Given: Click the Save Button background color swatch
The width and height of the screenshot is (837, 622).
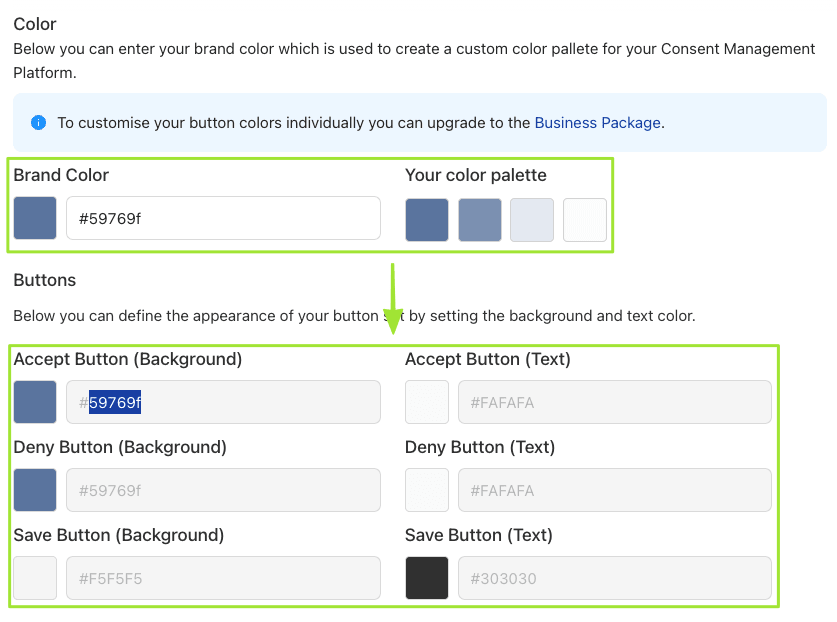Looking at the screenshot, I should click(x=35, y=578).
